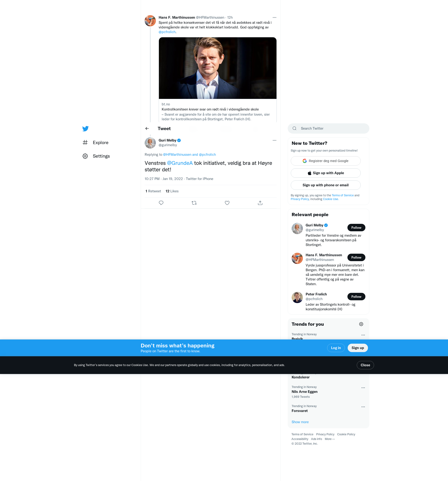The width and height of the screenshot is (448, 481).
Task: Open Trends for you settings gear
Action: (x=361, y=324)
